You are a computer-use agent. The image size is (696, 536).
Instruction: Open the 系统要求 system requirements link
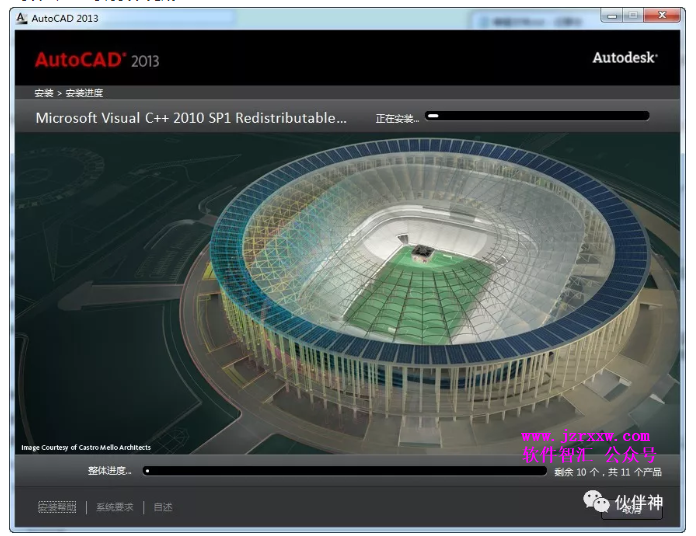pos(115,507)
